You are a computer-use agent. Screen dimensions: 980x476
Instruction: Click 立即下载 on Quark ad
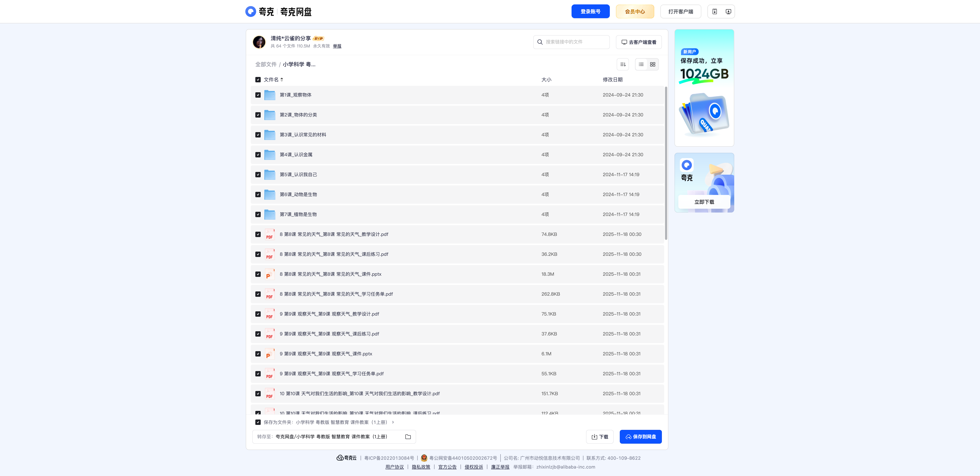(x=704, y=202)
